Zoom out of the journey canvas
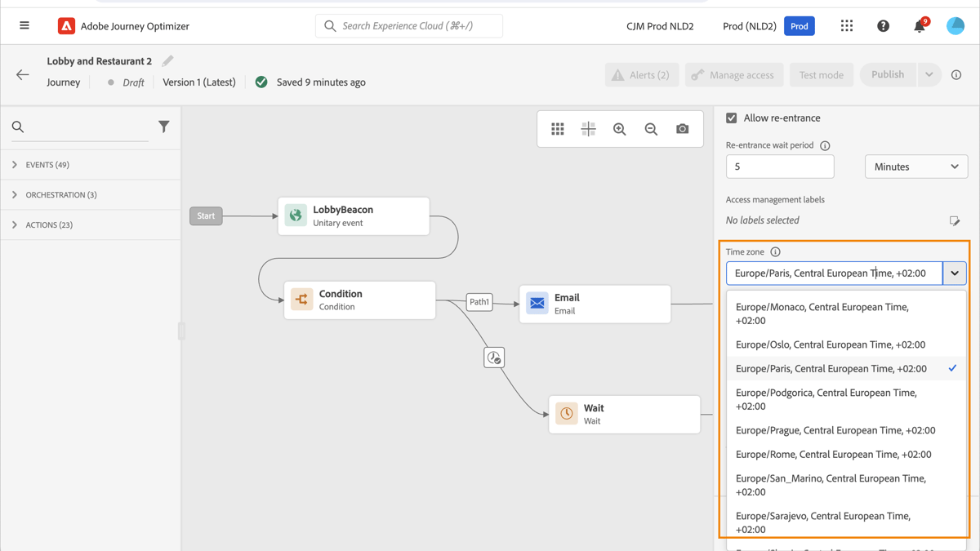 coord(650,128)
